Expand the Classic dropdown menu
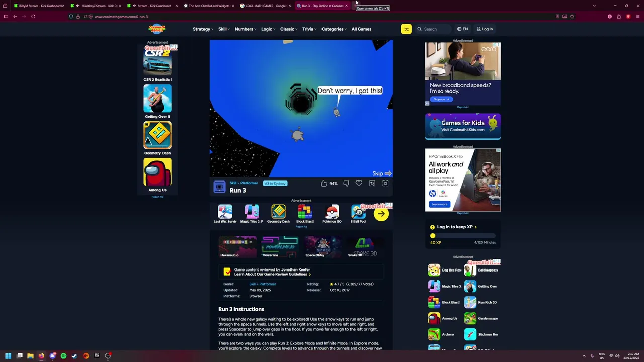 tap(289, 29)
